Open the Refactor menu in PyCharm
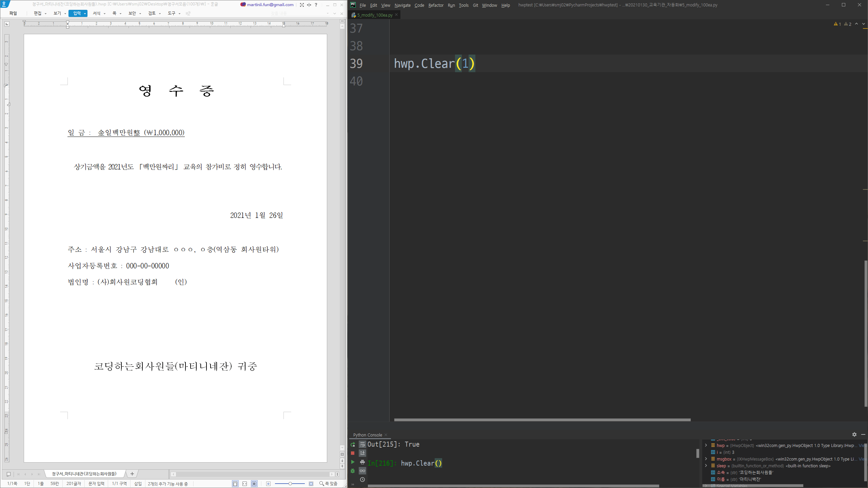Screen dimensions: 868x488 point(436,5)
